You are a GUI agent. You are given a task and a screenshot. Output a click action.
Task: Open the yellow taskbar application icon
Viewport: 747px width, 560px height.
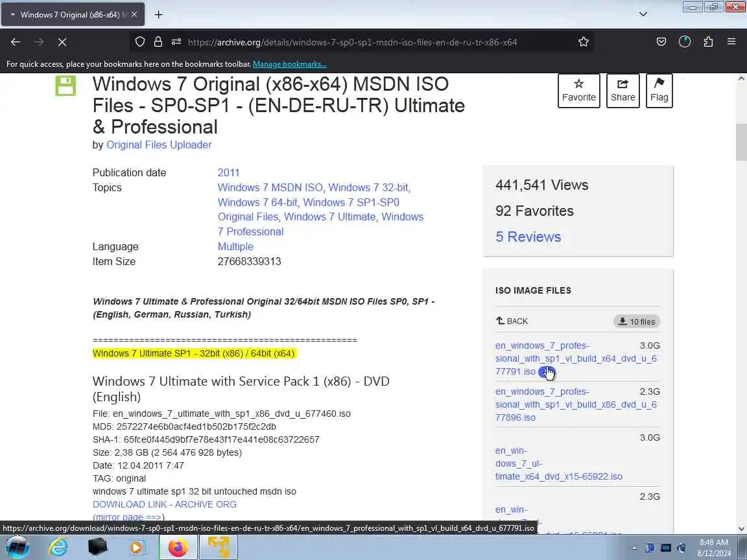[x=218, y=547]
